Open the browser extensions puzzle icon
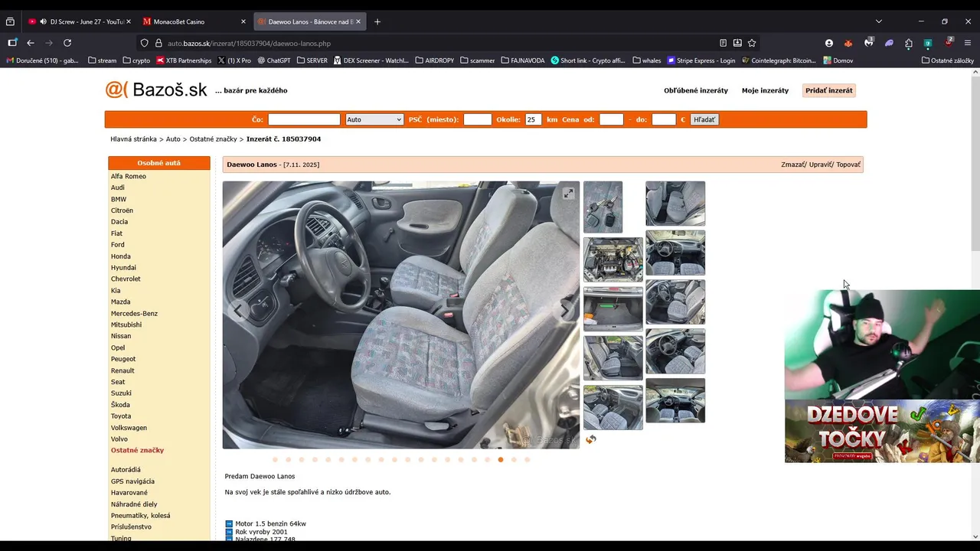The width and height of the screenshot is (980, 551). (909, 43)
